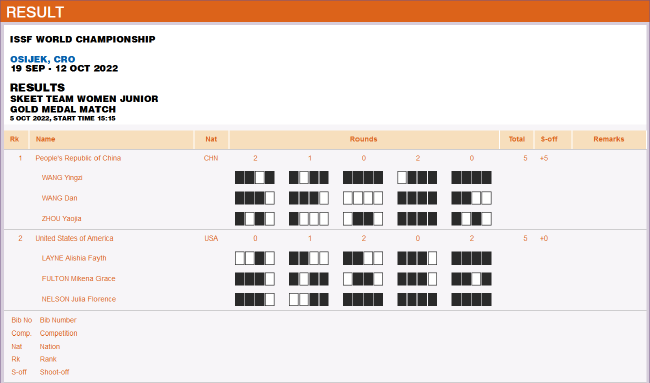Click the USA nation code
Image resolution: width=650 pixels, height=383 pixels.
(211, 238)
